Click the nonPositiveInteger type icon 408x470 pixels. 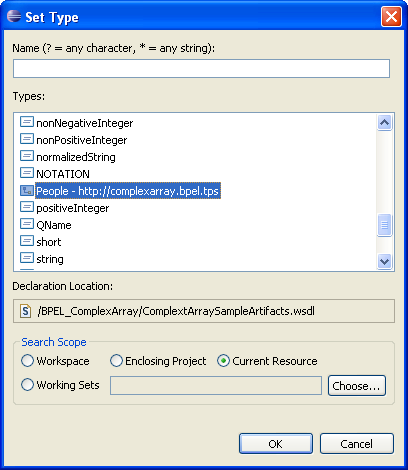(x=27, y=139)
